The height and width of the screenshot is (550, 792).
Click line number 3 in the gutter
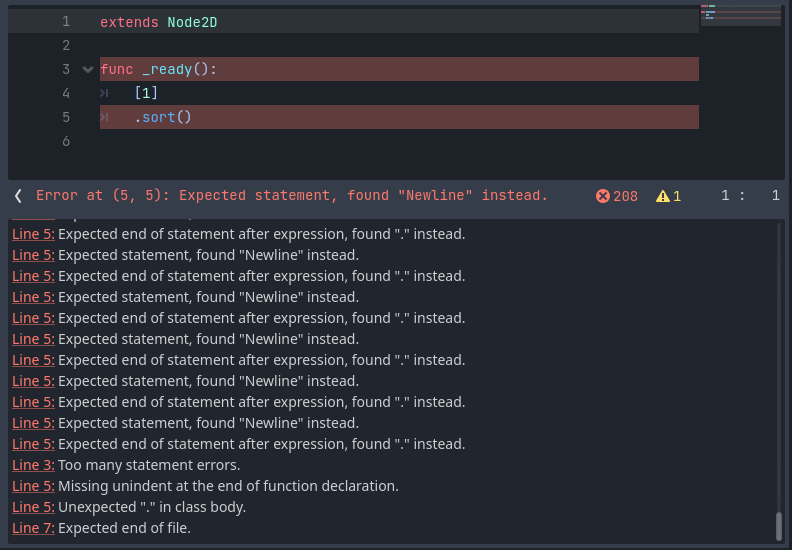click(66, 69)
